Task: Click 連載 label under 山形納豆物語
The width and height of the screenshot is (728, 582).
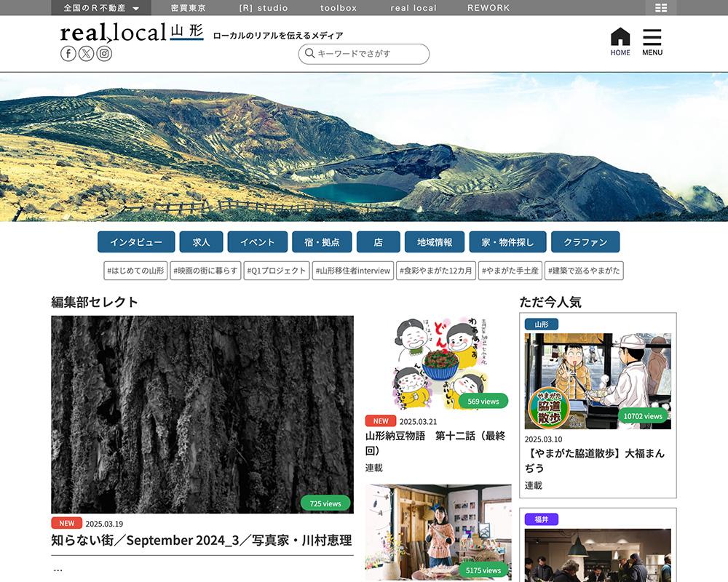Action: coord(373,468)
